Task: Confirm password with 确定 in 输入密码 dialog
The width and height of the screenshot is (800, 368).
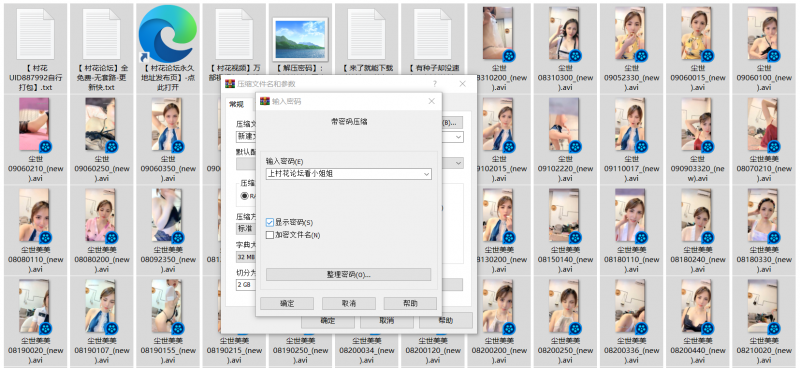Action: tap(287, 303)
